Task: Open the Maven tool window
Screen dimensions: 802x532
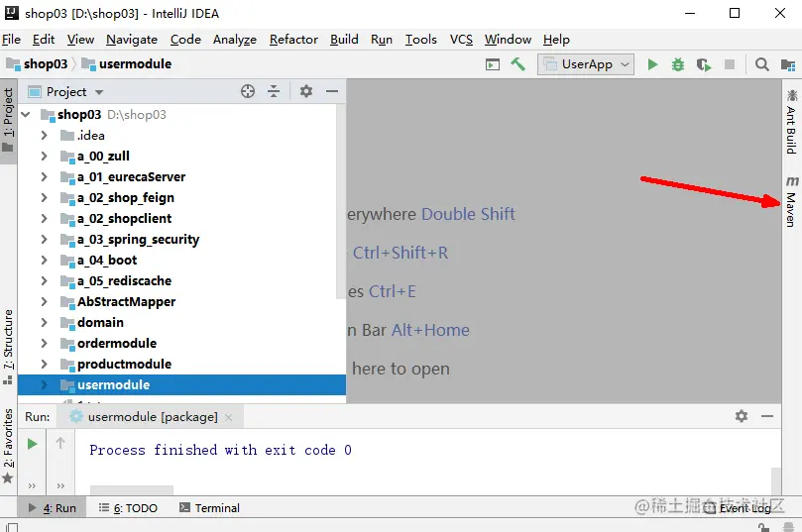Action: point(791,201)
